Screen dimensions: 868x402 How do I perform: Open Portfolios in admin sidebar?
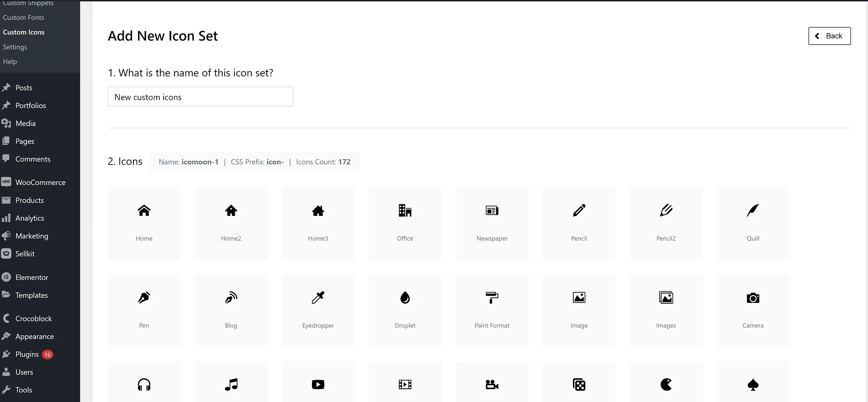31,105
